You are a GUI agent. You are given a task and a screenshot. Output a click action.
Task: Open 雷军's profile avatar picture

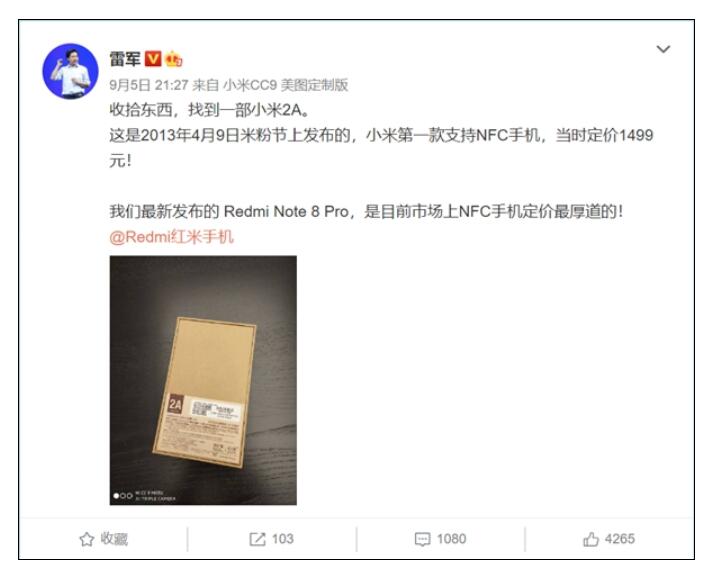tap(70, 71)
